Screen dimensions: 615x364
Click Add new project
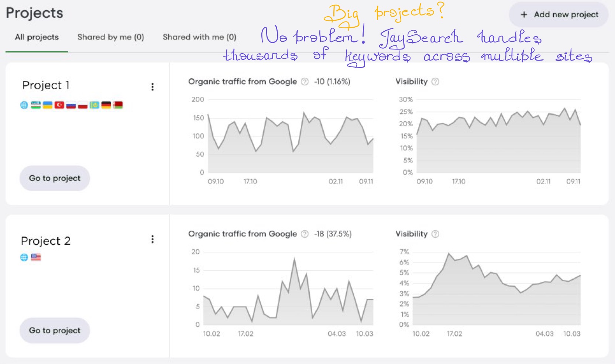pyautogui.click(x=558, y=15)
